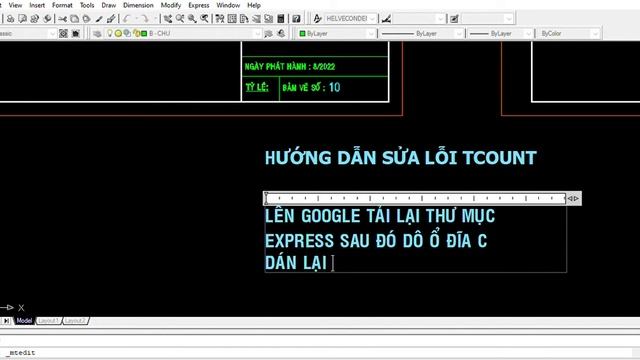Click the Undo arrow
This screenshot has width=640, height=360.
tap(127, 19)
